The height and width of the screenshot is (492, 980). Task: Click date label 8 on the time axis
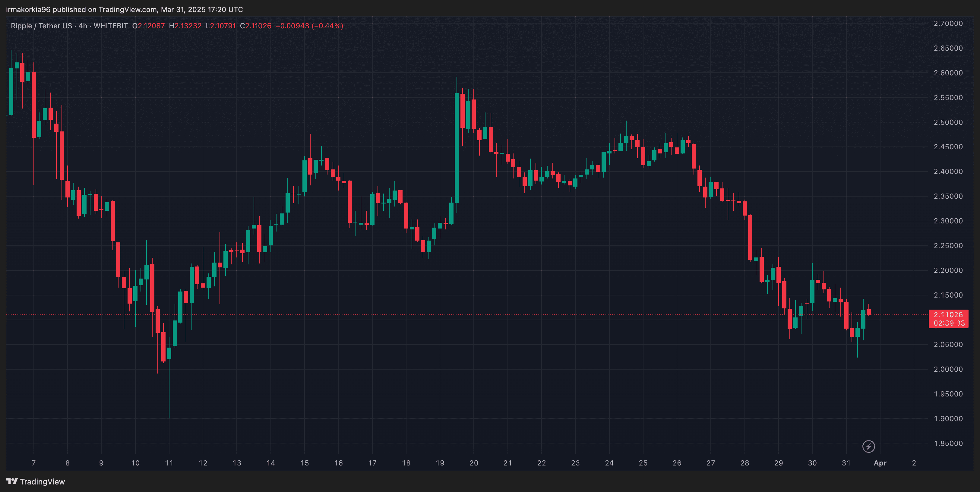click(x=67, y=463)
